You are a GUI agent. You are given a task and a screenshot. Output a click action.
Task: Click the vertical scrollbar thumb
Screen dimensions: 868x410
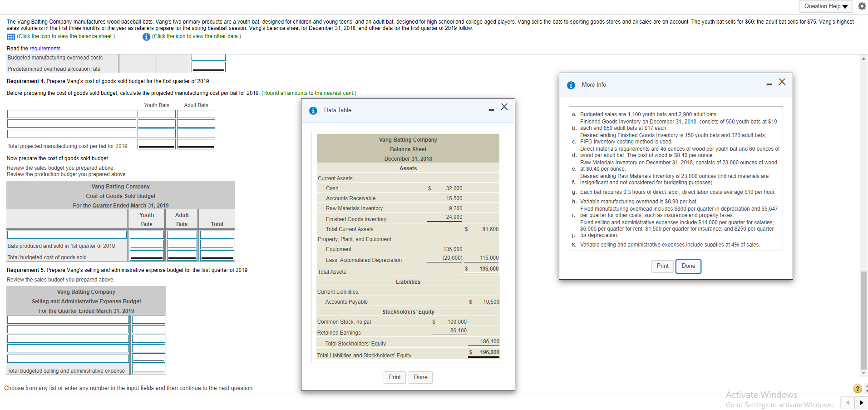863,320
